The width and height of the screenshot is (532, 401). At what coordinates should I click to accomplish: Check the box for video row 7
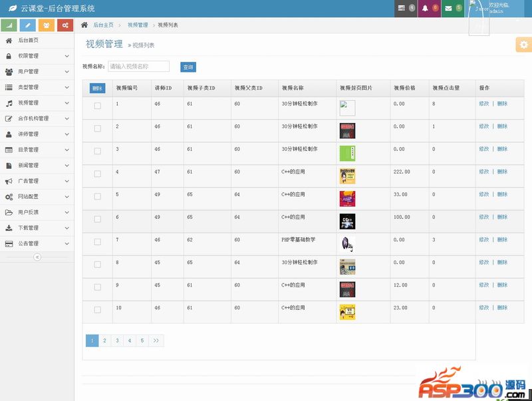(97, 242)
